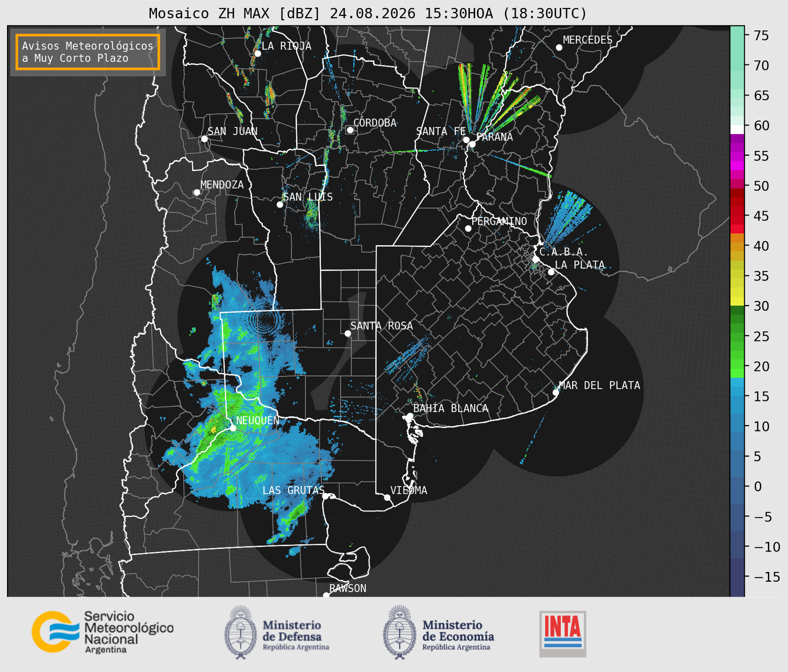Click the Avisos Meteorológicos a Muy Corto Plazo box
Image resolution: width=788 pixels, height=672 pixels.
(x=88, y=52)
